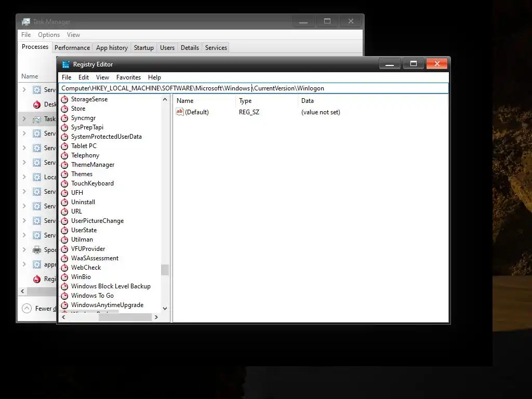Viewport: 532px width, 399px height.
Task: Click the Themes key icon
Action: coord(64,174)
